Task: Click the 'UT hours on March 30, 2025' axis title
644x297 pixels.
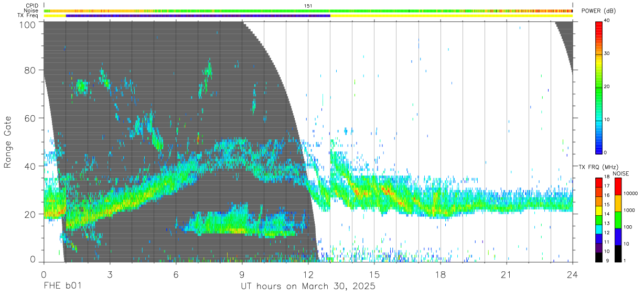Action: tap(308, 287)
